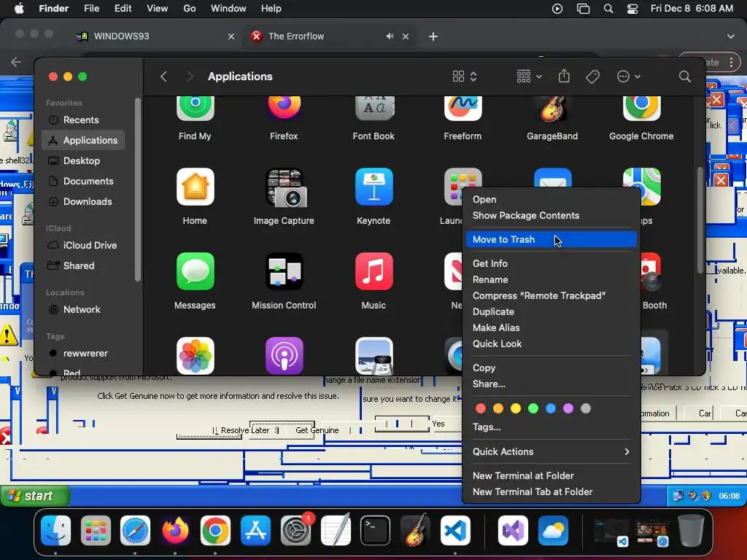
Task: Select Google Chrome in Applications window
Action: coord(641,108)
